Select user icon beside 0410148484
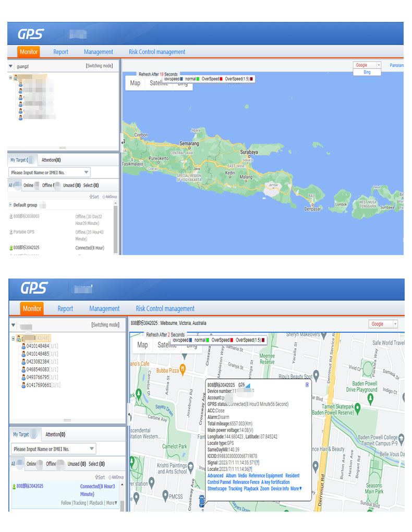Screen dimensions: 412x532 point(23,346)
